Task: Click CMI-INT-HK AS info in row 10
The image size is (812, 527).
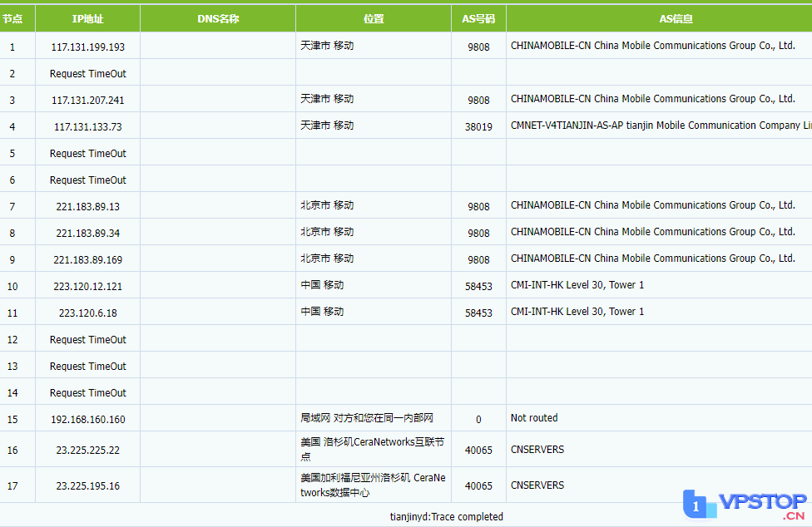Action: [x=577, y=285]
